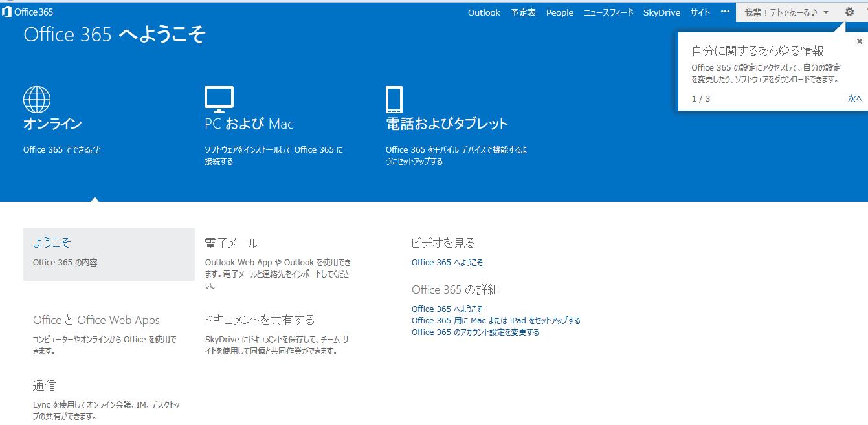
Task: Click the 1 / 3 step counter
Action: tap(701, 99)
